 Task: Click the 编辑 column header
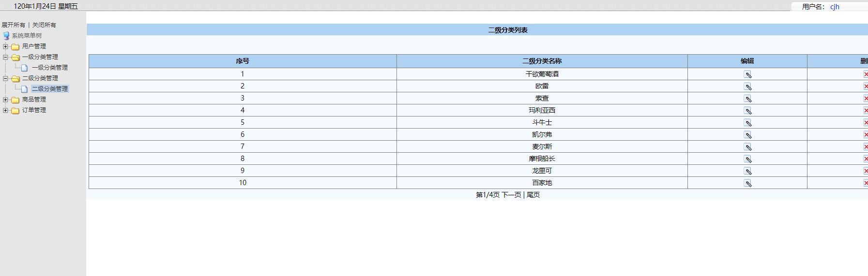click(747, 61)
